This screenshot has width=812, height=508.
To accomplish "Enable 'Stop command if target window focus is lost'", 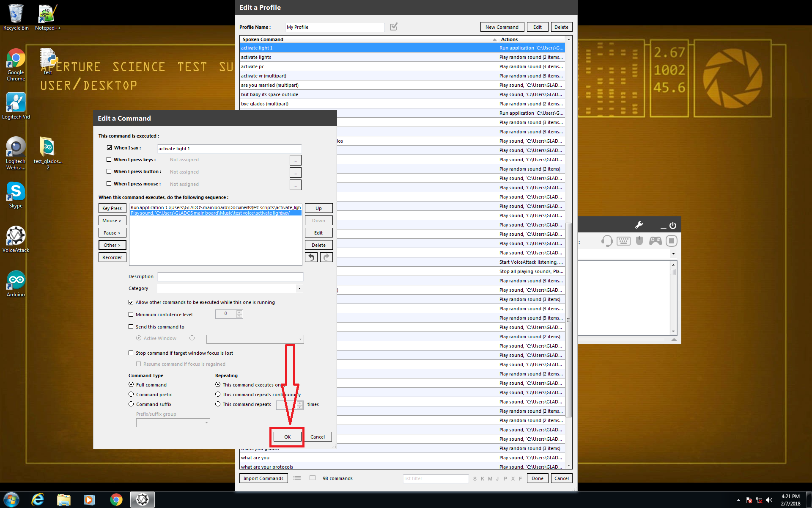I will pos(131,353).
